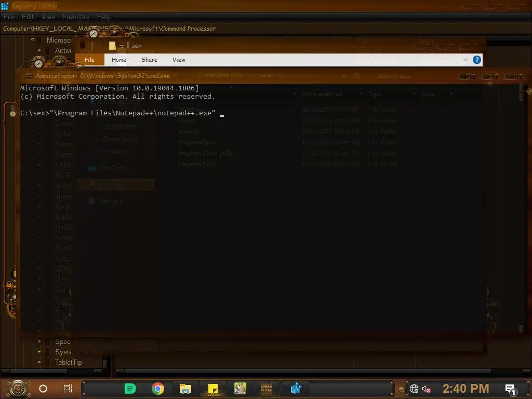Open the green chat app icon on the taskbar
This screenshot has height=399, width=532.
click(x=130, y=389)
